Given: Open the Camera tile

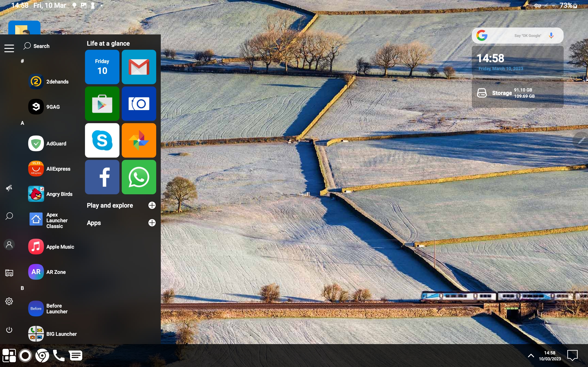Looking at the screenshot, I should pos(139,104).
